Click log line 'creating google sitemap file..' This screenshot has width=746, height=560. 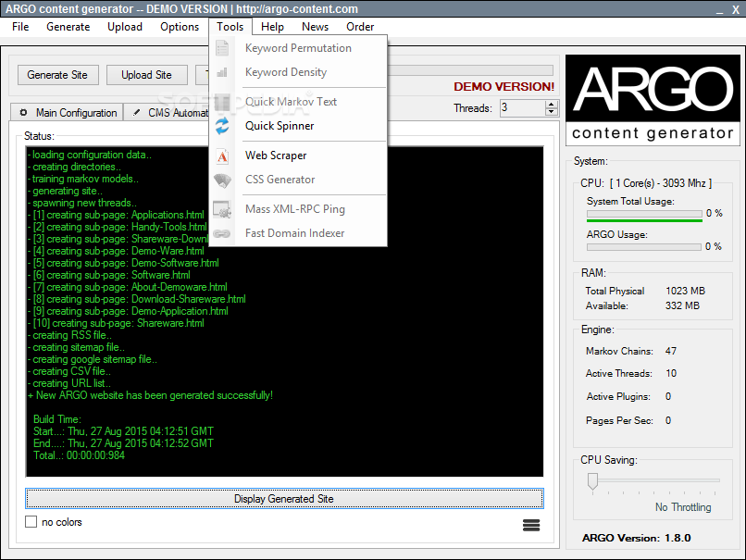point(93,359)
